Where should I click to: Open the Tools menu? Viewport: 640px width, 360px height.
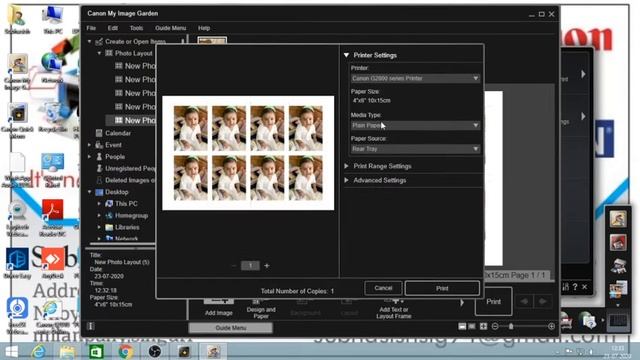point(136,28)
